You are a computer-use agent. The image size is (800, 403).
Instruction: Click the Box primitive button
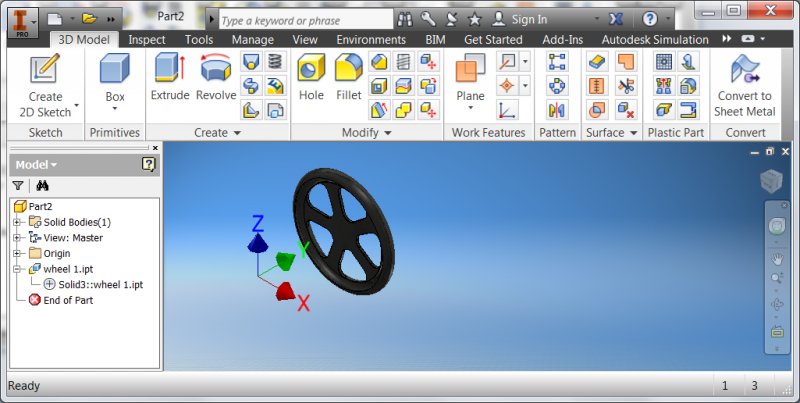115,77
